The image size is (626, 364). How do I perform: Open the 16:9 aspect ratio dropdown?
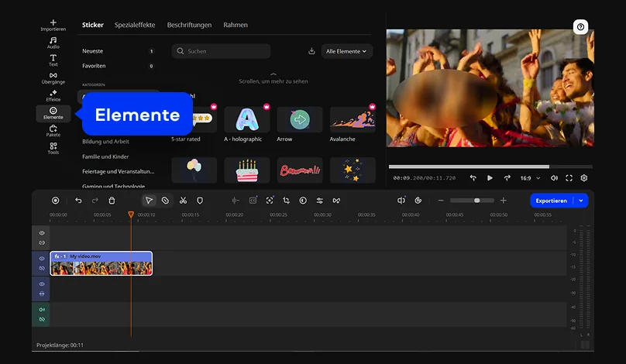[530, 178]
